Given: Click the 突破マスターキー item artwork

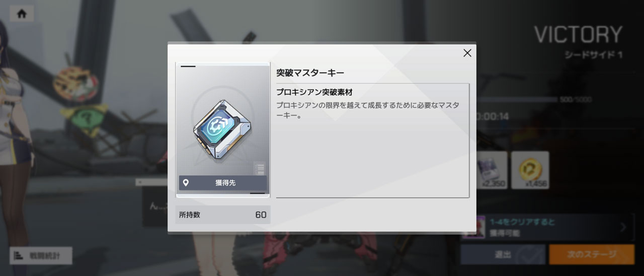Looking at the screenshot, I should (x=223, y=130).
